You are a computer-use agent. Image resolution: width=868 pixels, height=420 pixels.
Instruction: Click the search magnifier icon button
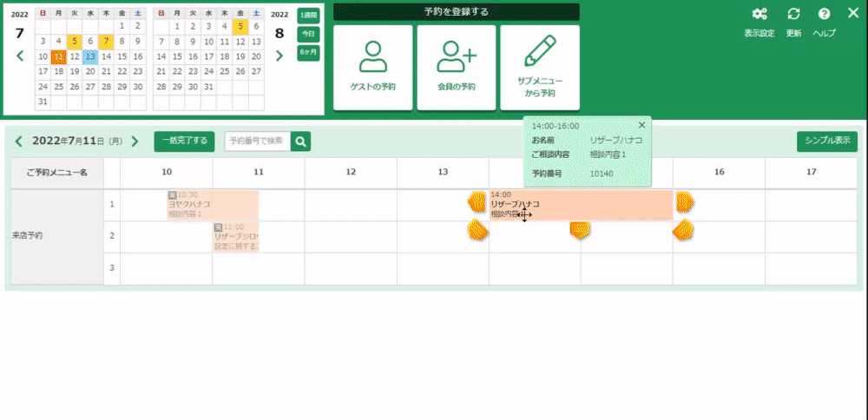pyautogui.click(x=300, y=141)
